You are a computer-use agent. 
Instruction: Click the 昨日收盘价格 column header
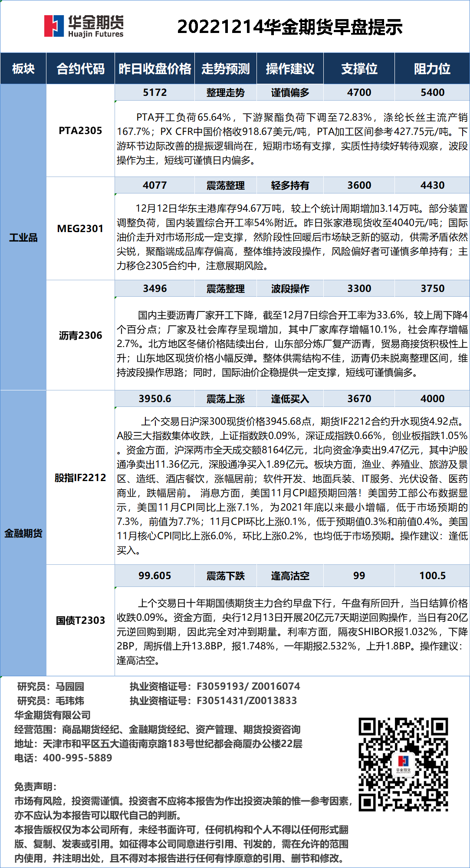click(x=155, y=69)
